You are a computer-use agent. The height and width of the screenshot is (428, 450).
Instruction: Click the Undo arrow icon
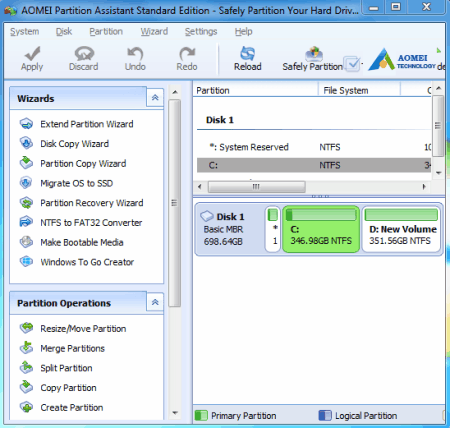135,53
